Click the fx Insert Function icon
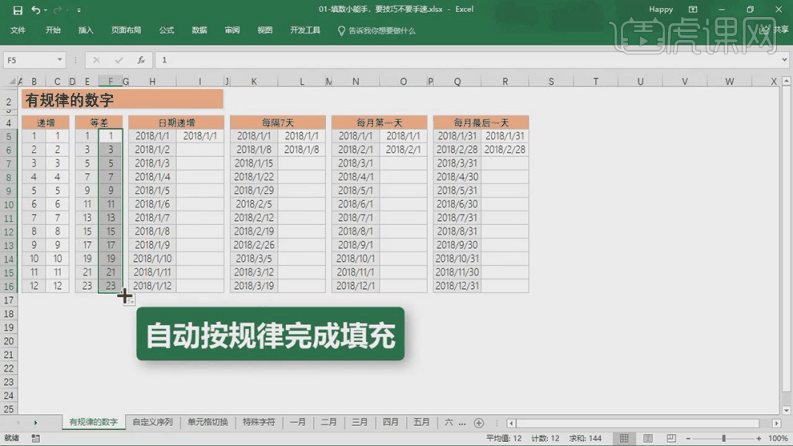 click(x=141, y=60)
